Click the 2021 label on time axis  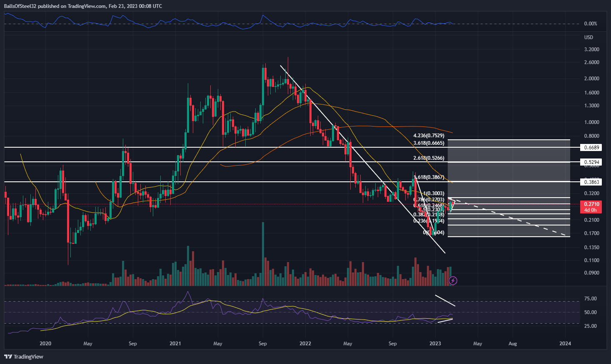coord(175,344)
